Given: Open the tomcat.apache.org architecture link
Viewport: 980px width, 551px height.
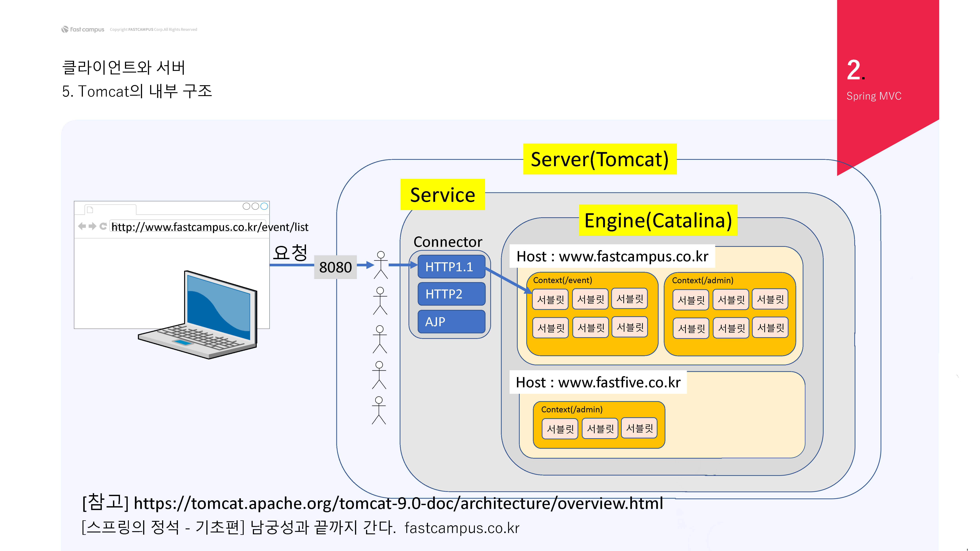Looking at the screenshot, I should [x=398, y=503].
